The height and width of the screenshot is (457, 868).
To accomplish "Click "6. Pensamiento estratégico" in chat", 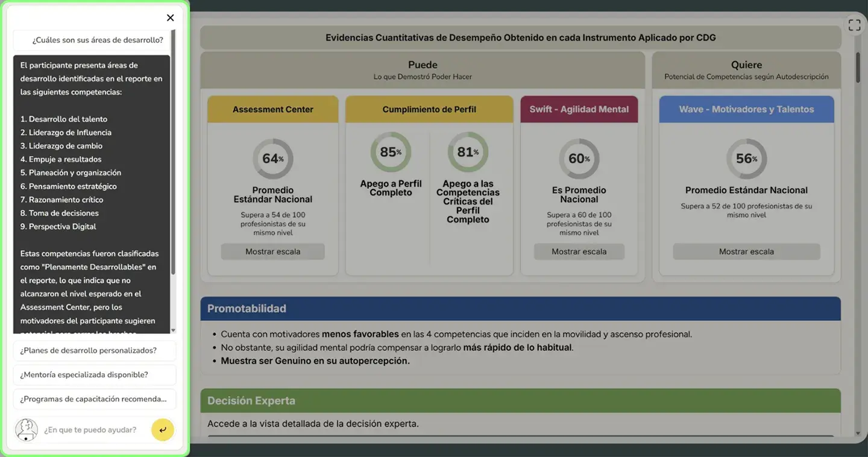I will coord(69,186).
